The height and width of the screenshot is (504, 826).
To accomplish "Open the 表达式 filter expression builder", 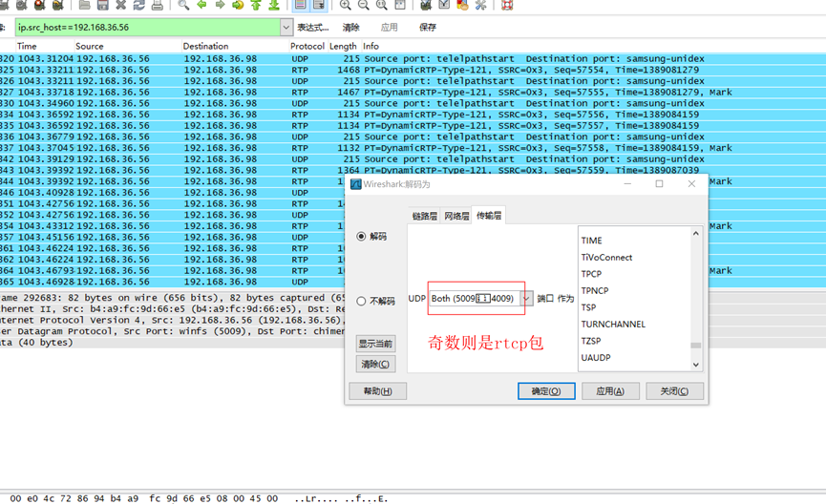I will coord(313,28).
